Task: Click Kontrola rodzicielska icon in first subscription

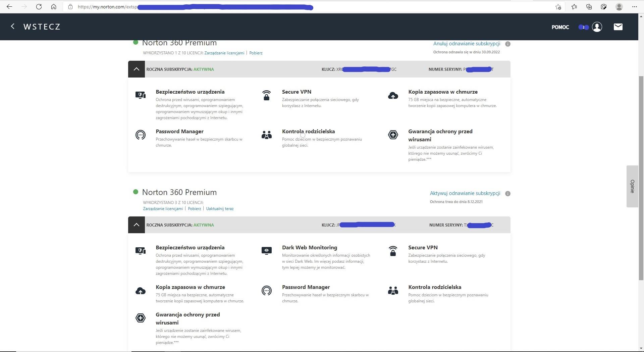Action: click(267, 135)
